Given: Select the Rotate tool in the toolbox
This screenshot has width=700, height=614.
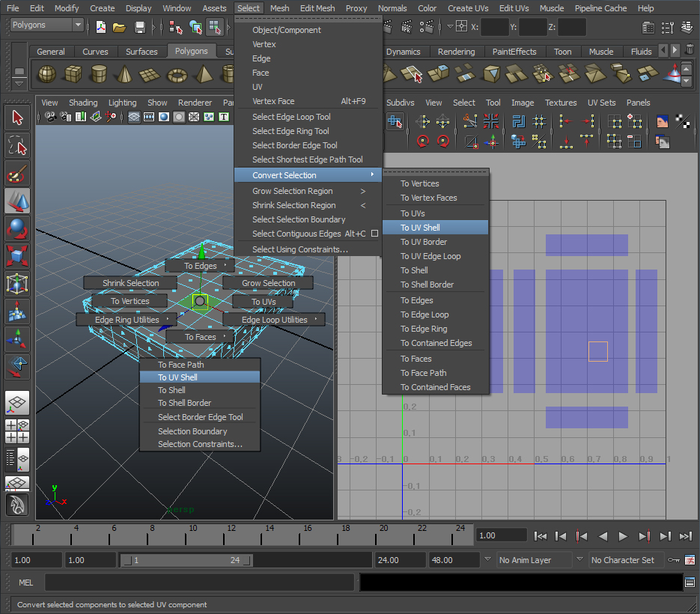Looking at the screenshot, I should pos(17,228).
